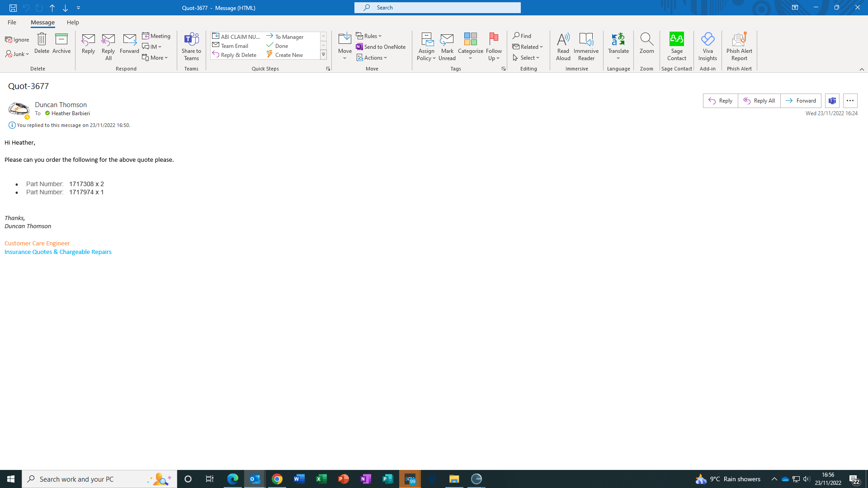Open the Junk dropdown menu
This screenshot has width=868, height=488.
tap(18, 54)
